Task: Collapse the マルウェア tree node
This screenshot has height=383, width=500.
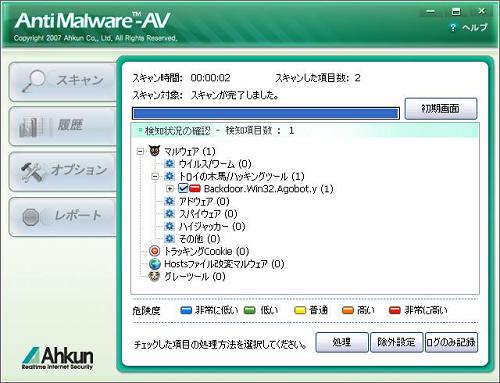Action: tap(140, 152)
